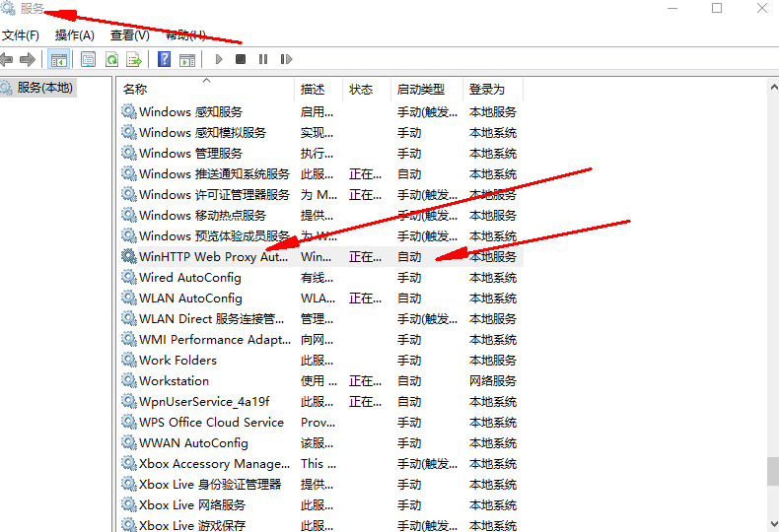Maximize the 服务 window
The width and height of the screenshot is (779, 532).
click(x=717, y=8)
